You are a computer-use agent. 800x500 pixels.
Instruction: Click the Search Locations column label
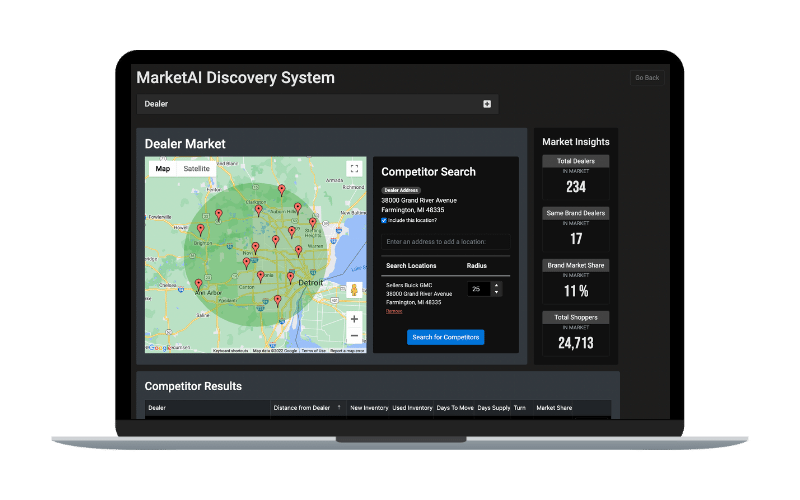tap(411, 266)
